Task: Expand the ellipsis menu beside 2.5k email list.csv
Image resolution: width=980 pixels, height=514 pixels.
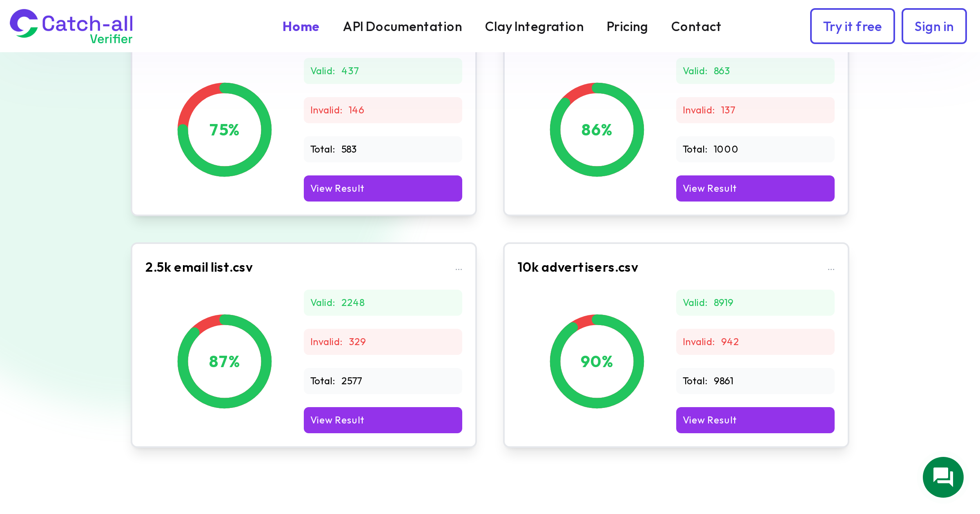Action: point(459,269)
